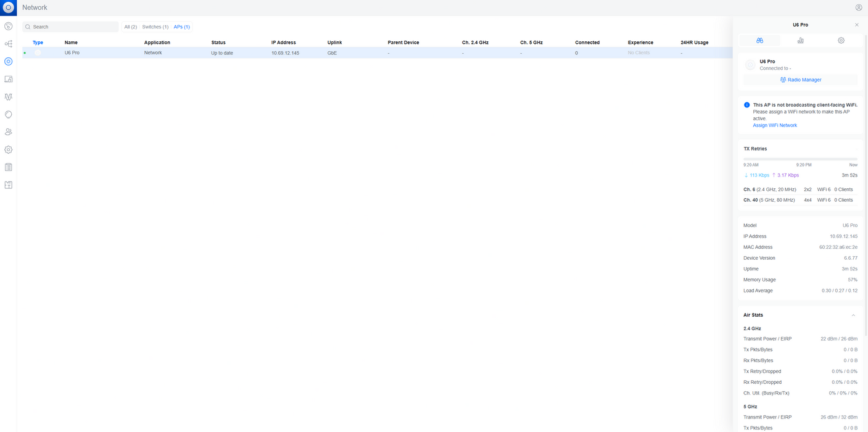This screenshot has width=868, height=432.
Task: Filter devices by APs (1)
Action: pos(181,27)
